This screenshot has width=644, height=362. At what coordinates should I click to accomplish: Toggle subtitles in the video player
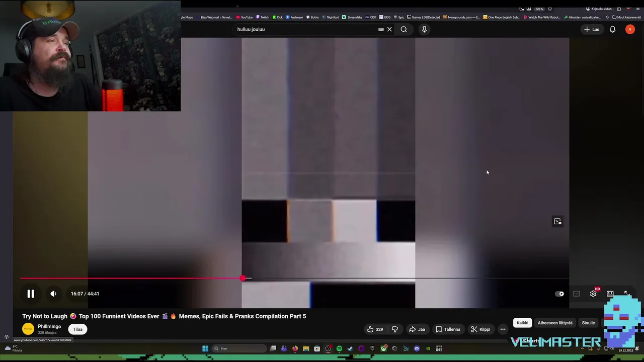coord(577,294)
